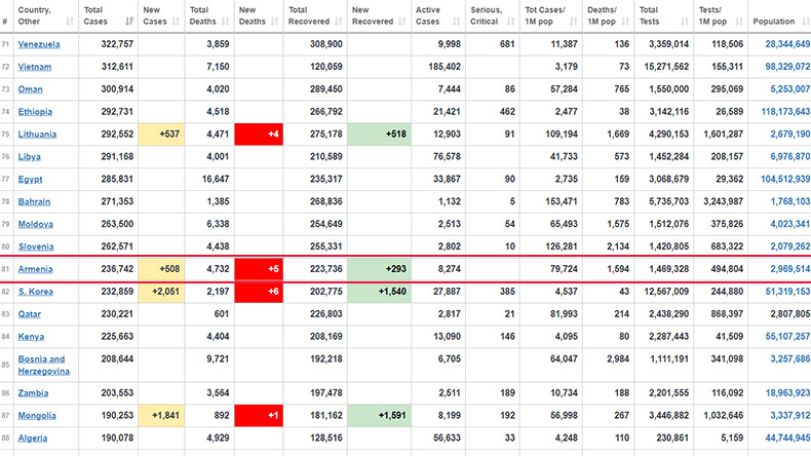Image resolution: width=811 pixels, height=456 pixels.
Task: Open Bosnia and Herzegovina link
Action: coord(44,365)
